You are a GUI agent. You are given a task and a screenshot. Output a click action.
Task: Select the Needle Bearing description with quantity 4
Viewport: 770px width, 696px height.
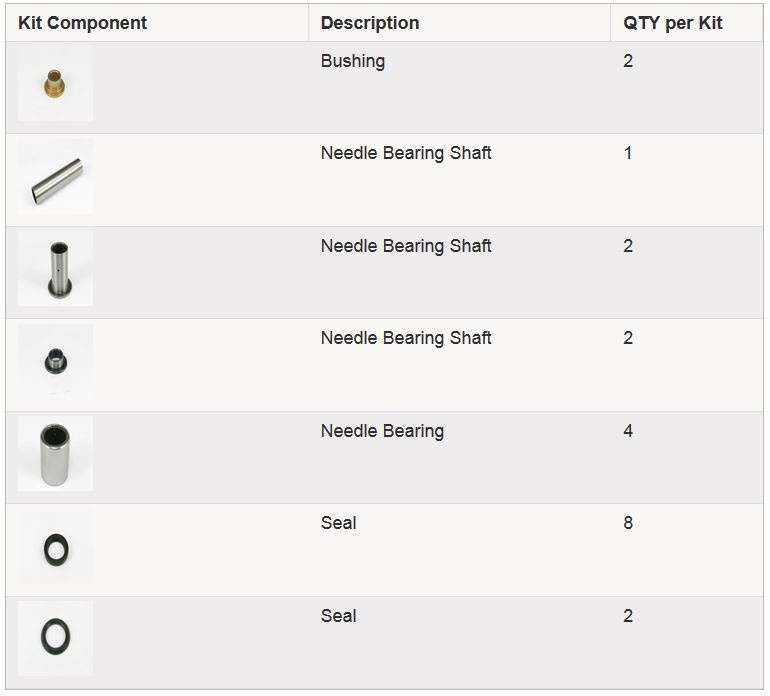click(382, 431)
